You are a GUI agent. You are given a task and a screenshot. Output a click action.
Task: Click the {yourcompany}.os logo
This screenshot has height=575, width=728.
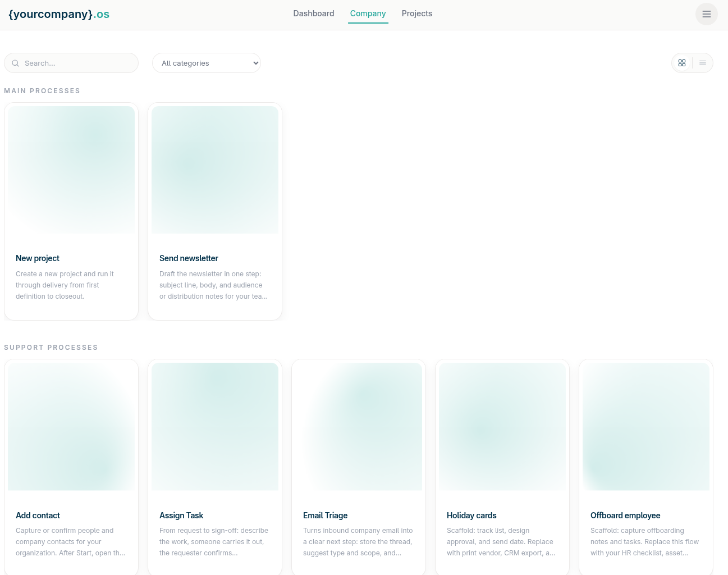tap(59, 14)
